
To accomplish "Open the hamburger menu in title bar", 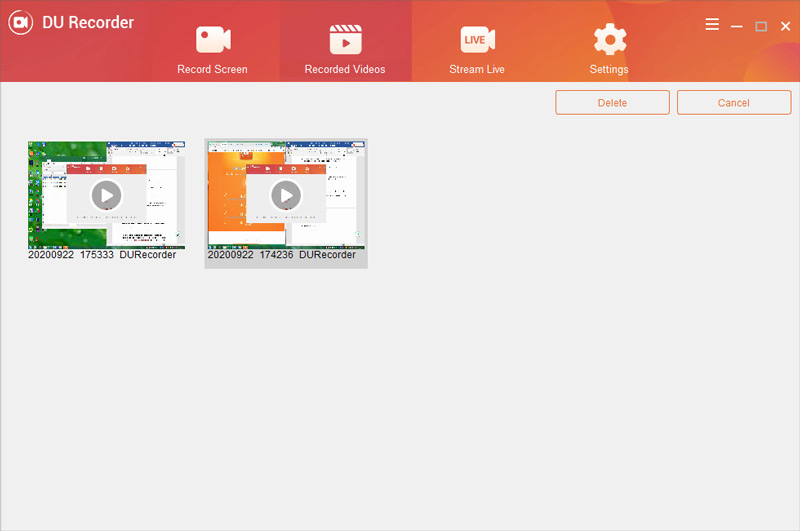I will 712,25.
